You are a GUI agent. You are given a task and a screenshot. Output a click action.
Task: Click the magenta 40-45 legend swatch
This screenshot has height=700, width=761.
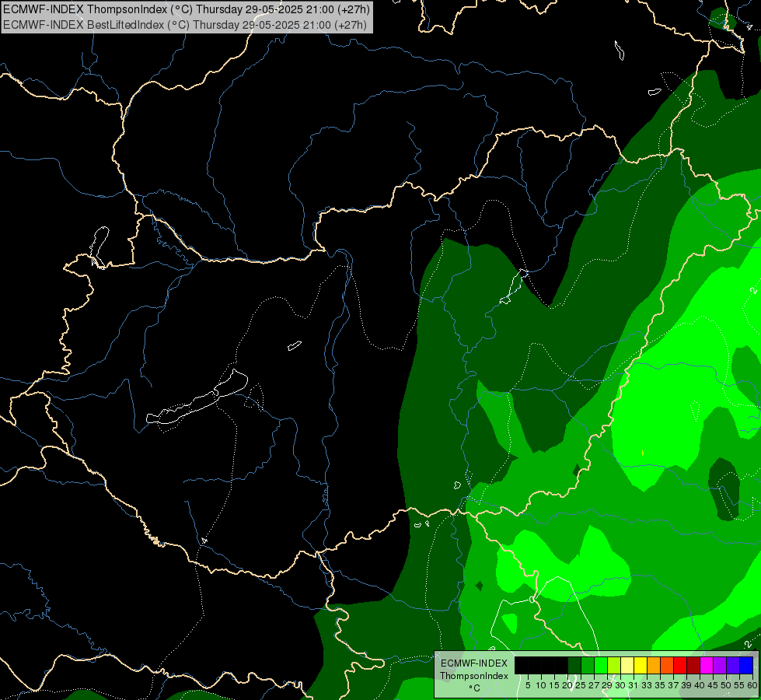[707, 665]
